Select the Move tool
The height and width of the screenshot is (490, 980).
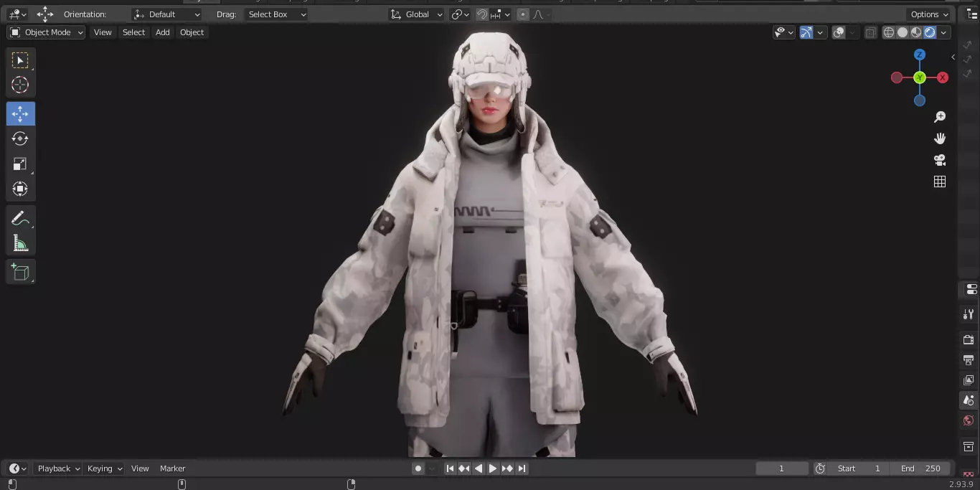[20, 114]
